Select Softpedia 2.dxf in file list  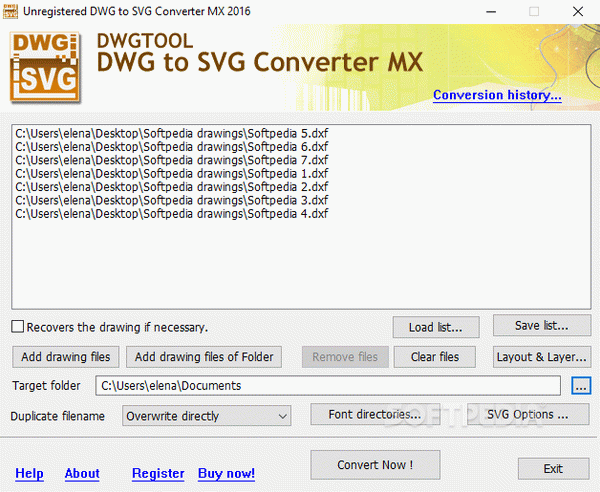pos(172,187)
